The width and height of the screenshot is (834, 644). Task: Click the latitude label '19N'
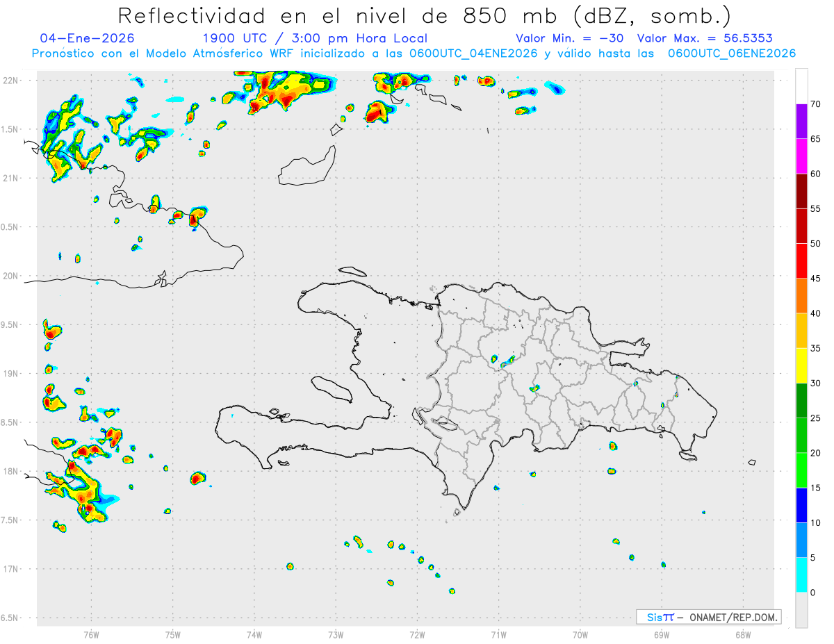click(x=12, y=374)
